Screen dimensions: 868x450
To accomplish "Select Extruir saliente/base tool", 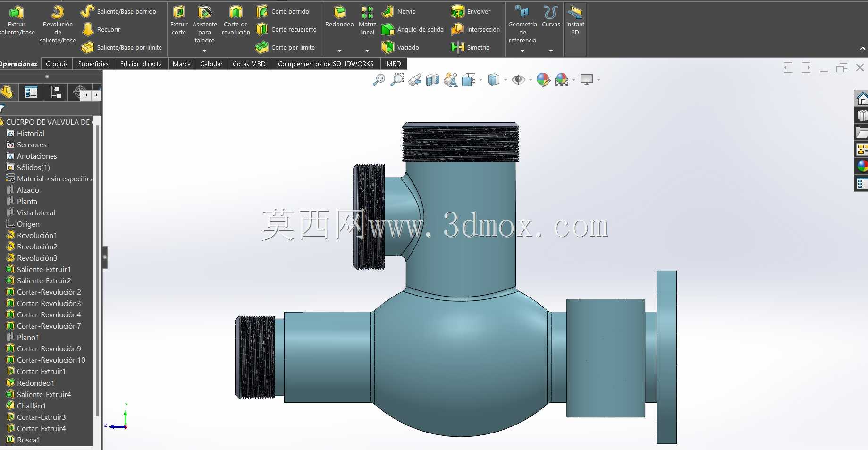I will pos(17,20).
